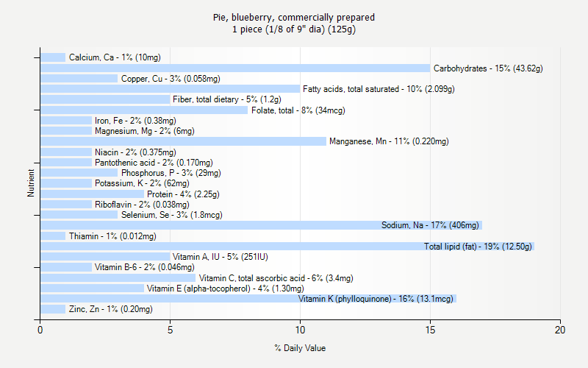The height and width of the screenshot is (368, 588).
Task: Click the 'Vitamin A, IU - 5% (251IU)' label
Action: pyautogui.click(x=220, y=257)
